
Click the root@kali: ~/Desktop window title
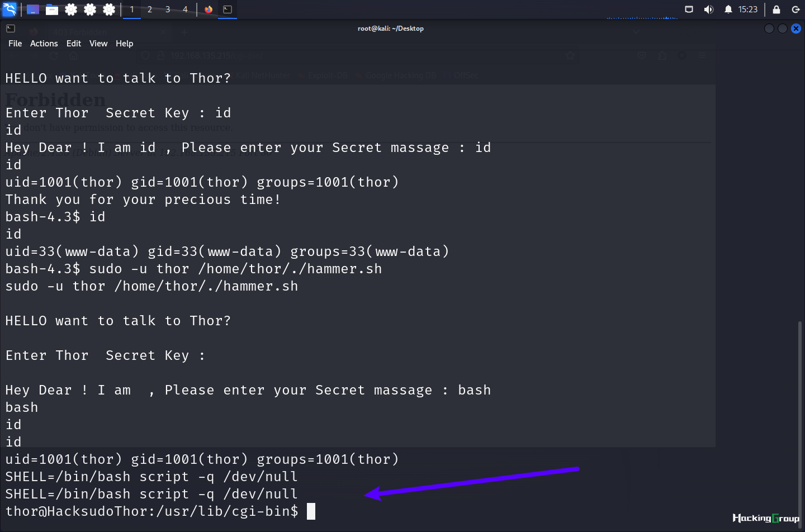tap(391, 28)
